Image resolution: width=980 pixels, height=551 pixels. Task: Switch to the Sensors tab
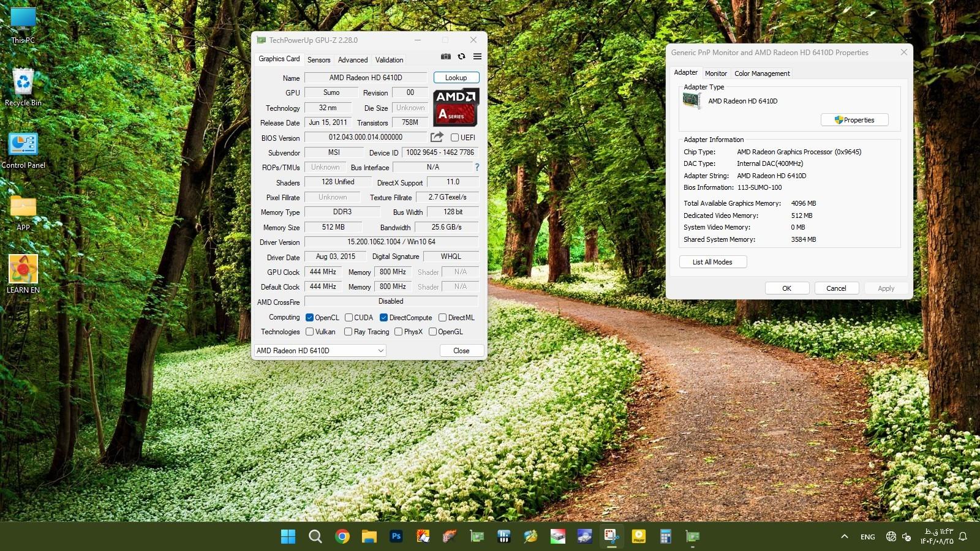[318, 60]
